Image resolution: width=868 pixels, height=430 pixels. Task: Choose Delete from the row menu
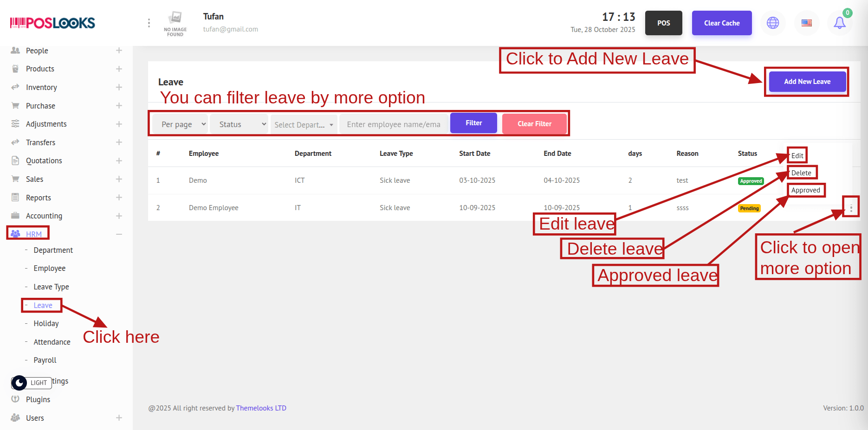(801, 173)
